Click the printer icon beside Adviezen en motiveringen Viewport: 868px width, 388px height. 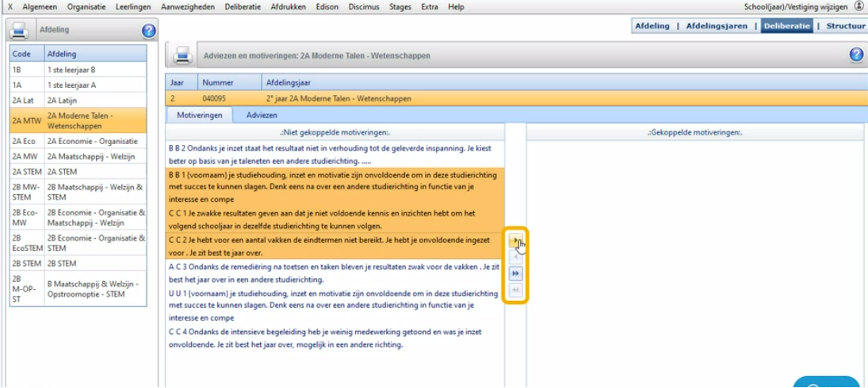point(182,55)
